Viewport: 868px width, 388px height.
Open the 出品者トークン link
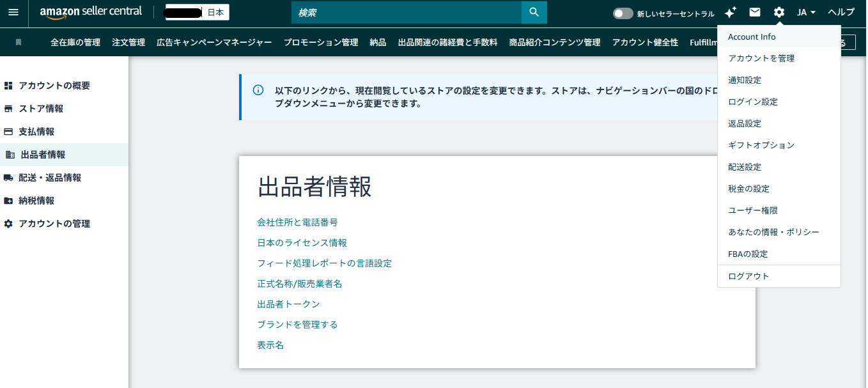click(x=288, y=304)
